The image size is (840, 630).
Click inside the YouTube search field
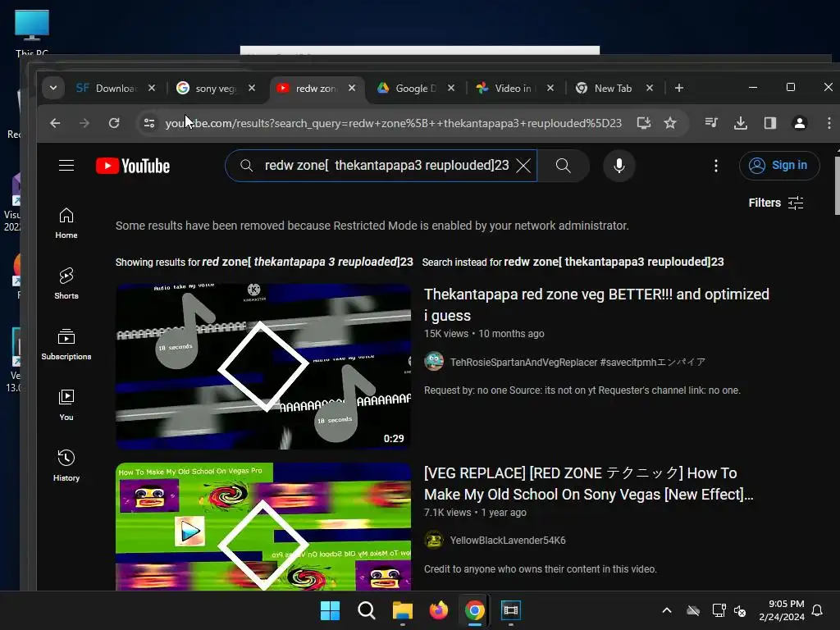tap(386, 166)
